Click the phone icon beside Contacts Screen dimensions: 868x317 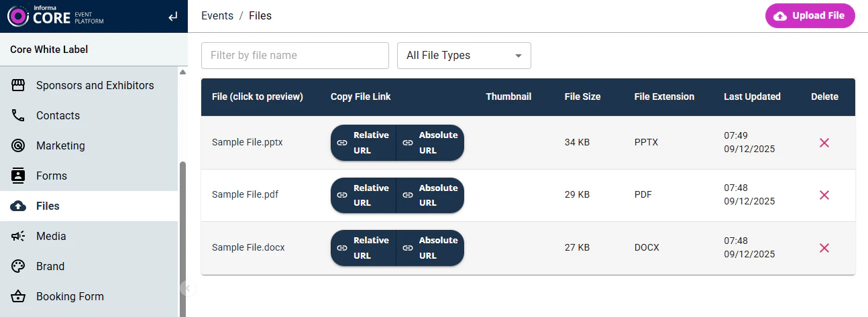click(19, 115)
